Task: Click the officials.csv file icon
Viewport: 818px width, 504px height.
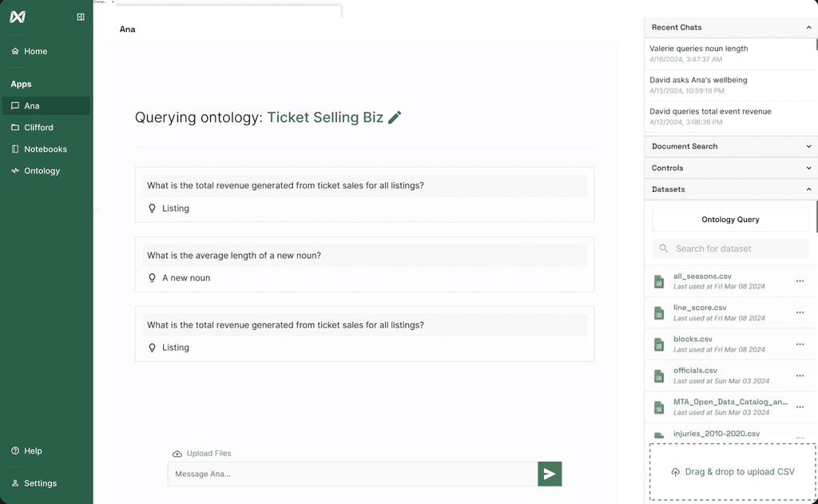Action: click(x=659, y=376)
